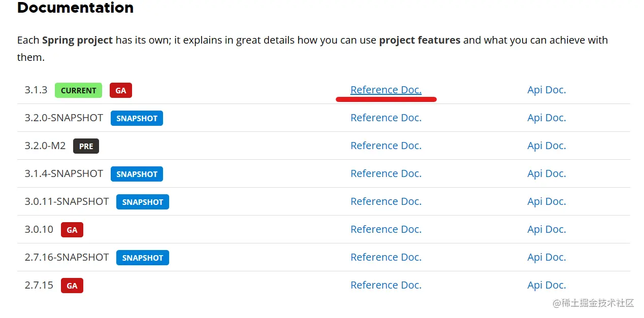Viewport: 644px width, 318px height.
Task: Open Reference Doc. for version 2.7.15
Action: (x=385, y=285)
